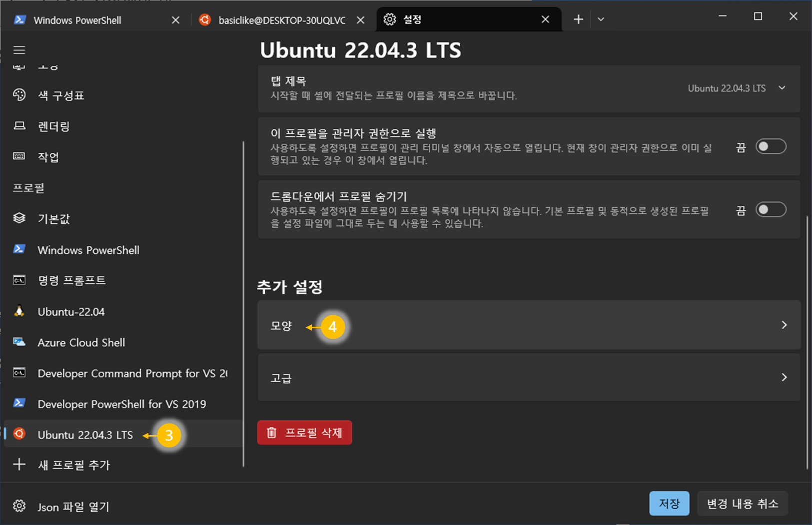The height and width of the screenshot is (525, 812).
Task: Click the keyboard icon for 작업
Action: 19,156
